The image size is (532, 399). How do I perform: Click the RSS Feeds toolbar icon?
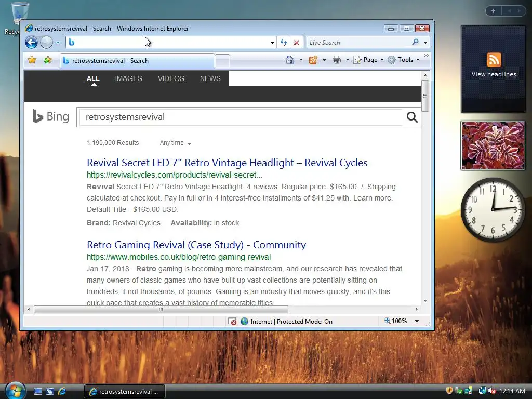pyautogui.click(x=313, y=60)
